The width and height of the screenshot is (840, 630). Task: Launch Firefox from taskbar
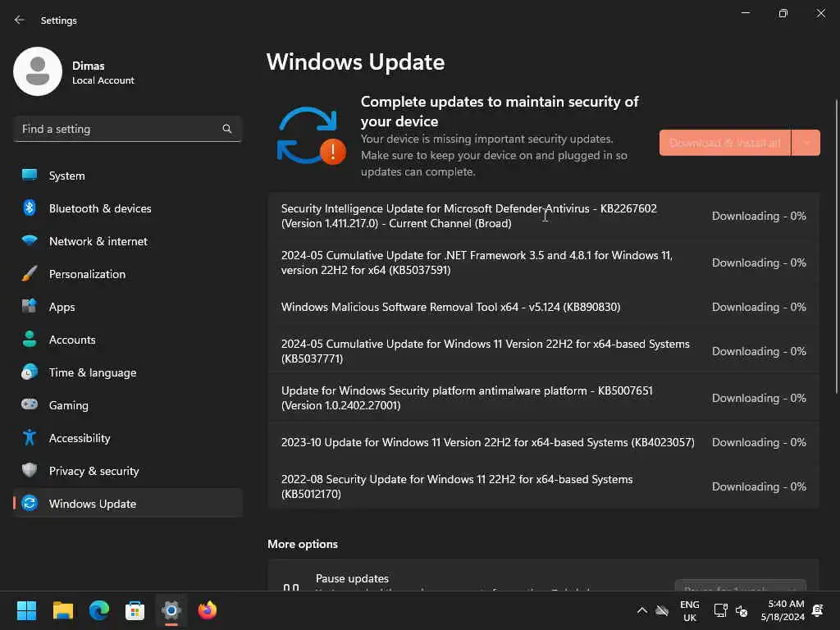208,610
